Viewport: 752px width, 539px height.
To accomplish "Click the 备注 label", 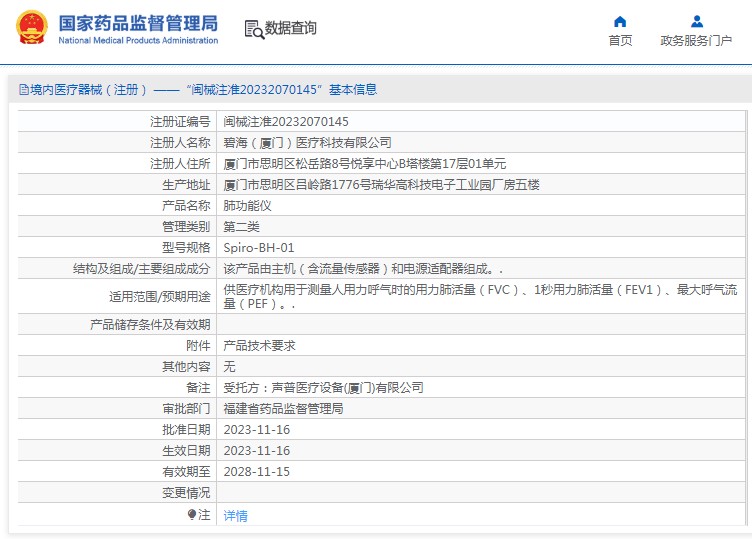I will 198,388.
